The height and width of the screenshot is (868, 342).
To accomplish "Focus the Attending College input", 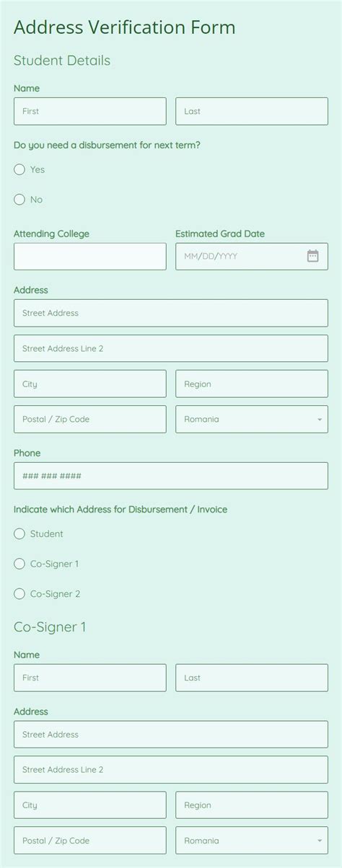I will (x=90, y=257).
